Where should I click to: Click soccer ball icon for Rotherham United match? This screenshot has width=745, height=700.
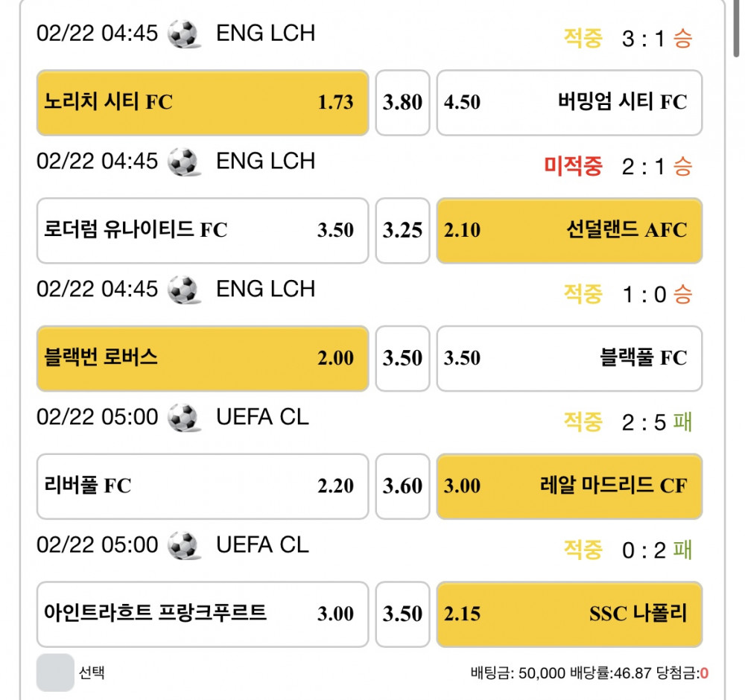pos(184,162)
